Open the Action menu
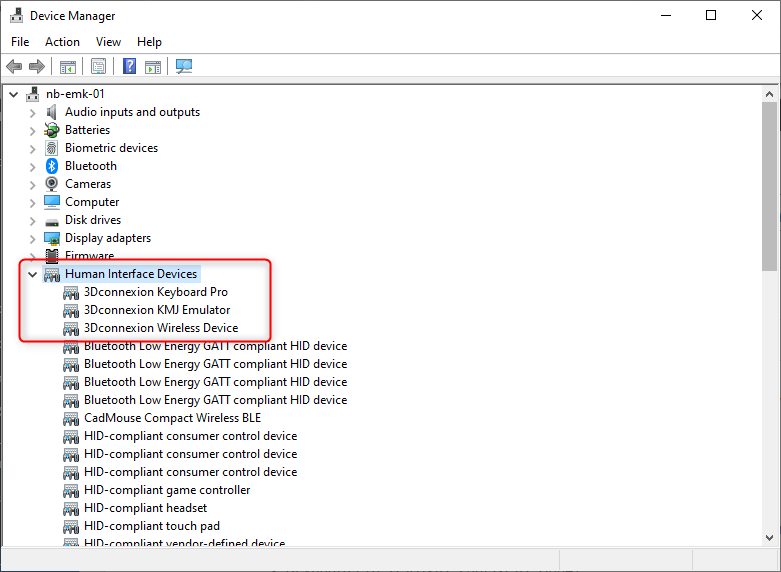Screen dimensions: 781x572 (62, 42)
